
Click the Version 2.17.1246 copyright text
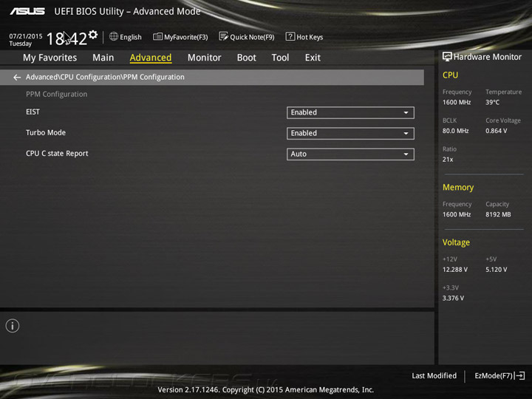(266, 390)
